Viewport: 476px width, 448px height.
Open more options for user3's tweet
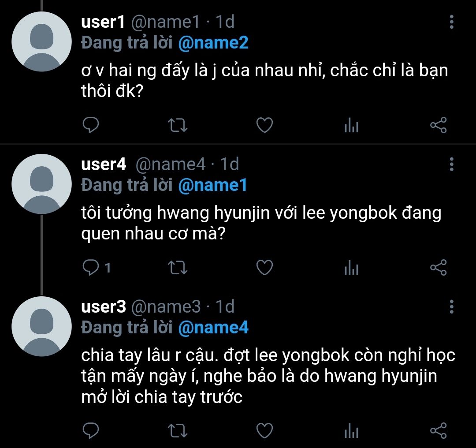coord(452,307)
